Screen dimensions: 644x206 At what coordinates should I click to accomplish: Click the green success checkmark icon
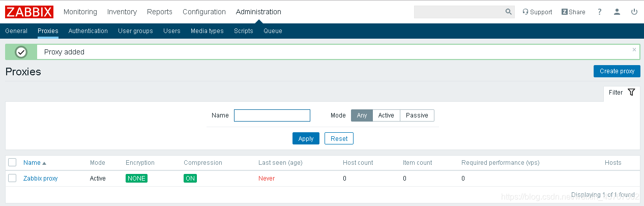click(x=21, y=52)
